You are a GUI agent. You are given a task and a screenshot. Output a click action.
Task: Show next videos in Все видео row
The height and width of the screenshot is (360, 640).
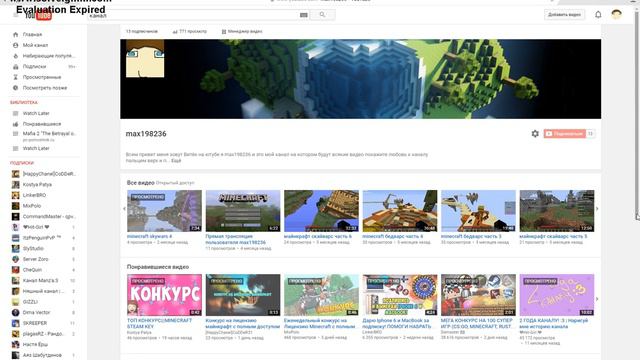coord(597,209)
